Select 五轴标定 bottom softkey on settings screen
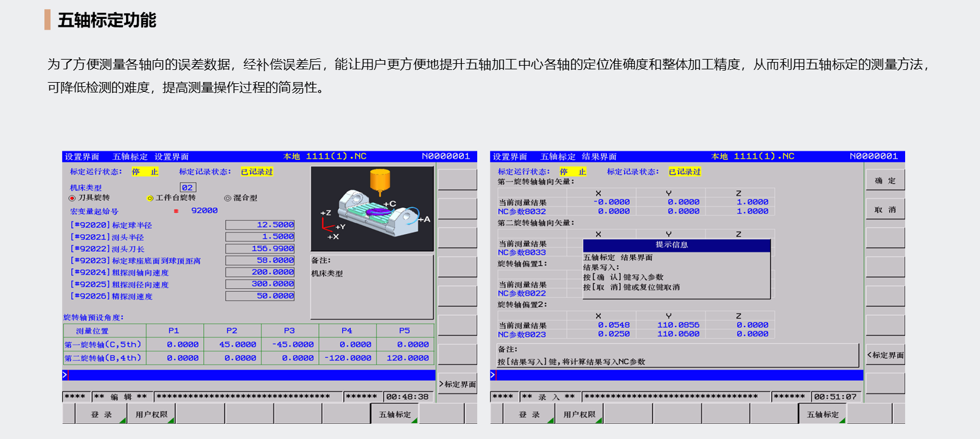Viewport: 980px width, 439px height. [x=394, y=415]
